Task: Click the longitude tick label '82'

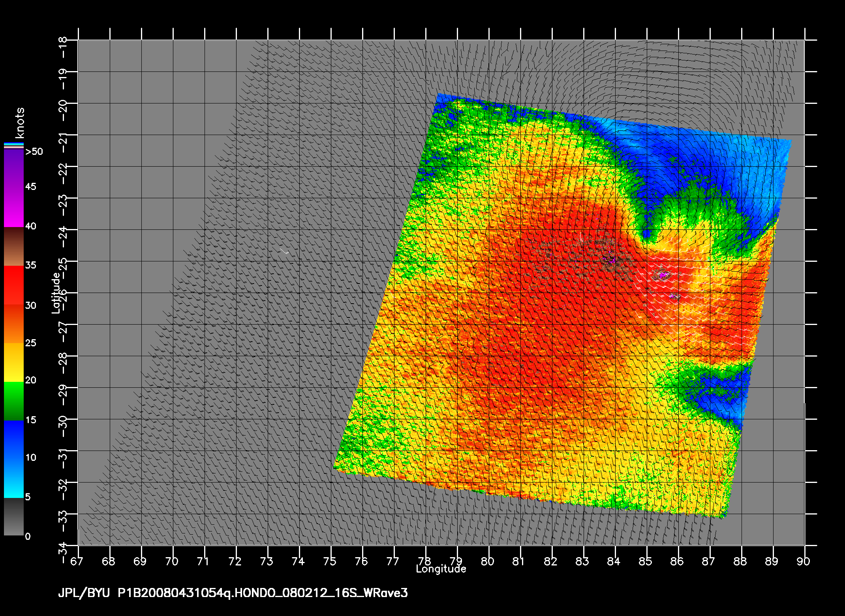Action: [551, 561]
